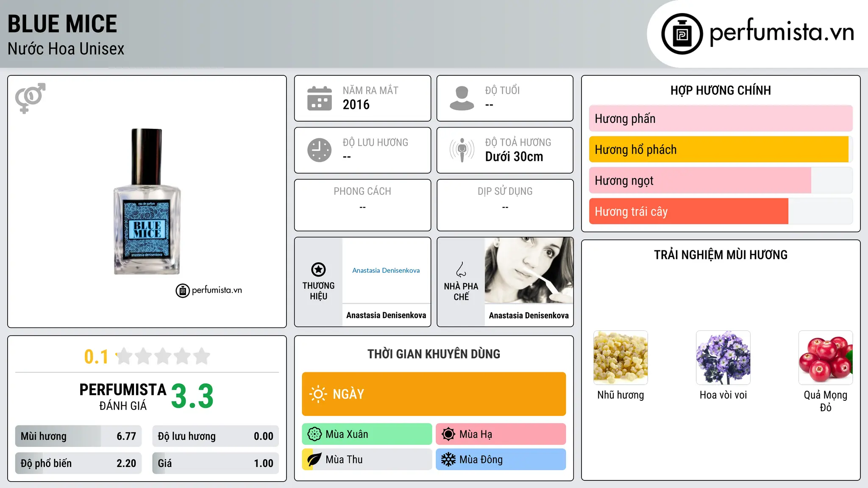Click the star rating row
Viewport: 868px width, 488px height.
click(x=163, y=356)
